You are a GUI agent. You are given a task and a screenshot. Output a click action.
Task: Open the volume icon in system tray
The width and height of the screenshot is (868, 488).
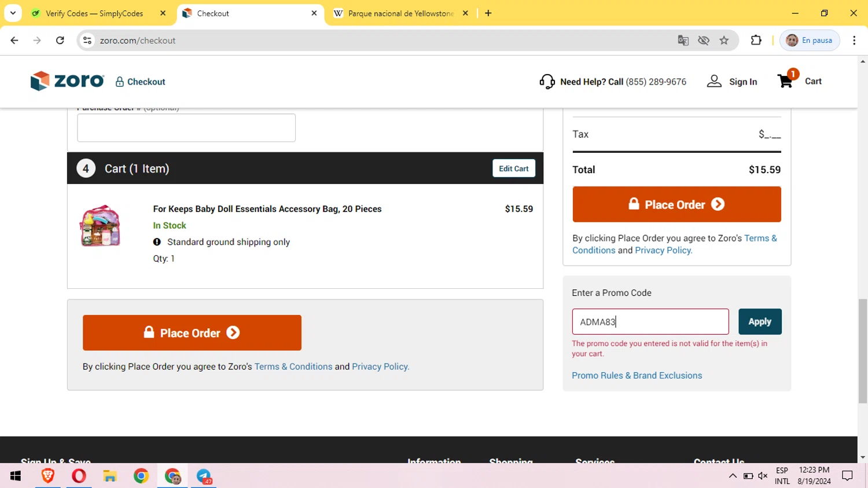763,476
